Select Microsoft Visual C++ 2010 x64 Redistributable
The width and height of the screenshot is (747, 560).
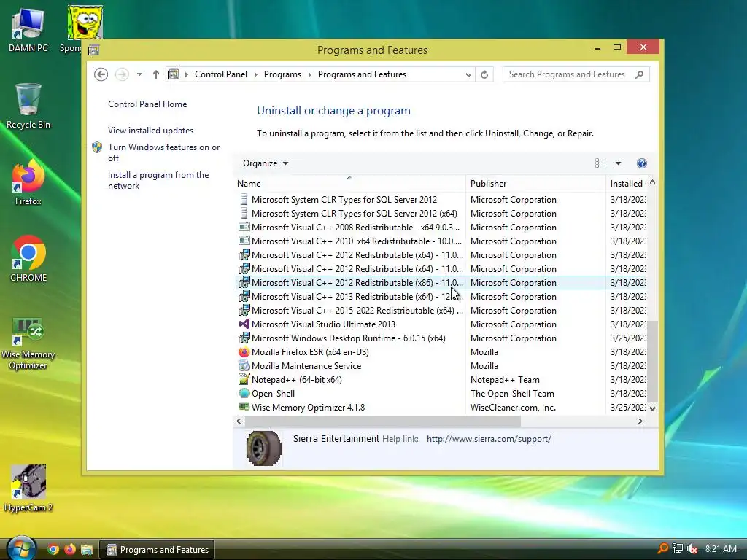pyautogui.click(x=441, y=241)
